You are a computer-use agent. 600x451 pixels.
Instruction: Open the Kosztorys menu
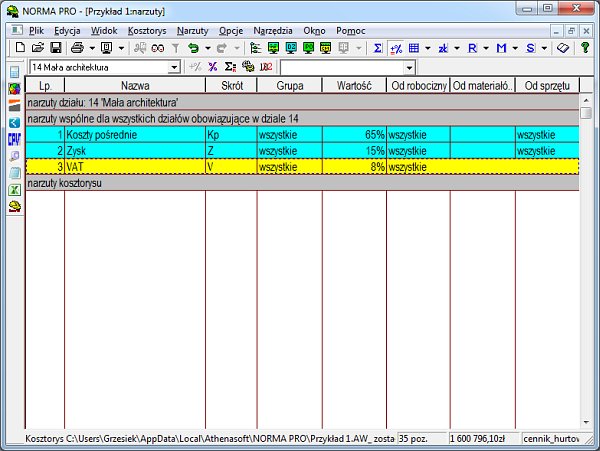(x=147, y=31)
